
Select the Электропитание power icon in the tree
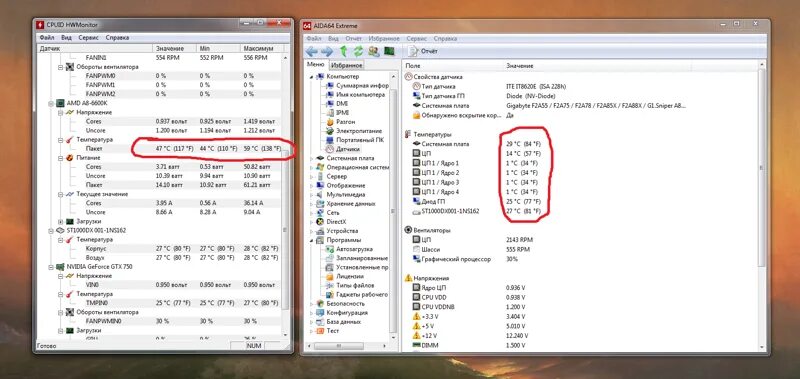tap(329, 131)
